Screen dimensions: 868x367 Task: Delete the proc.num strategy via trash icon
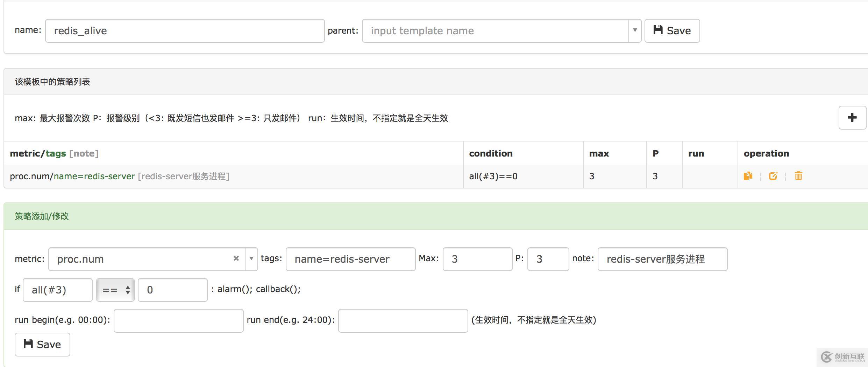[798, 176]
